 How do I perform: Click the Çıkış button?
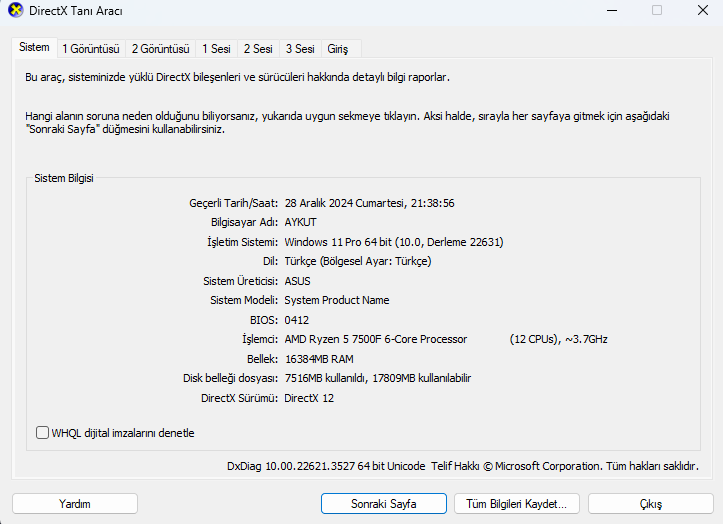point(651,504)
